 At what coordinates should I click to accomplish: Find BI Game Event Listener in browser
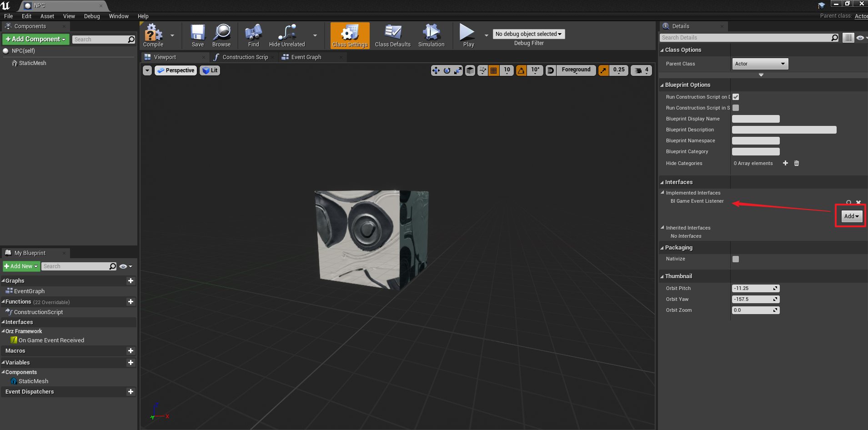click(x=848, y=202)
